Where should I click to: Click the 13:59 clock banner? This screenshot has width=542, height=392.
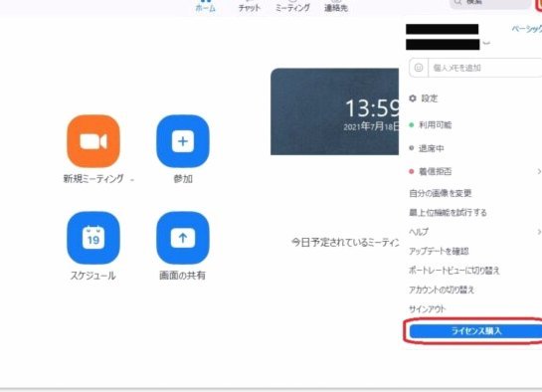coord(334,111)
